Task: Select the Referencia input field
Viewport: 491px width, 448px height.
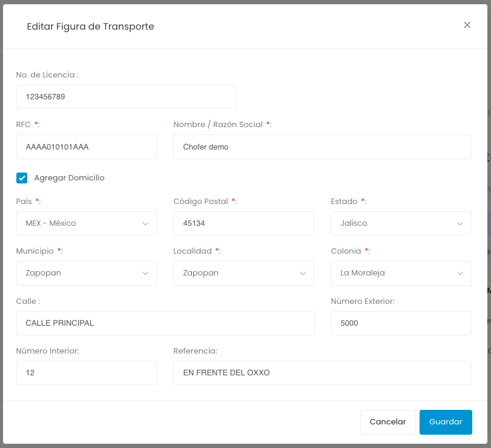Action: pos(322,373)
